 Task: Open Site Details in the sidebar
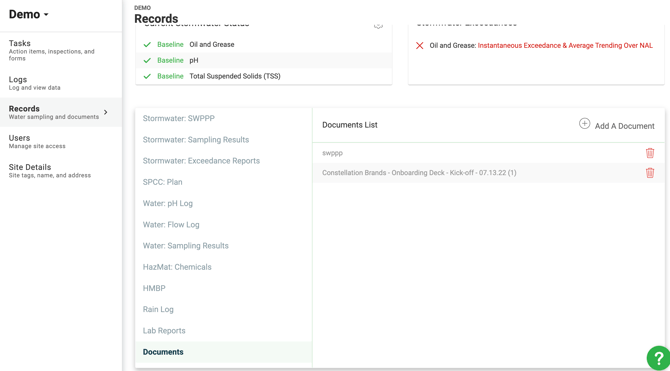[61, 171]
